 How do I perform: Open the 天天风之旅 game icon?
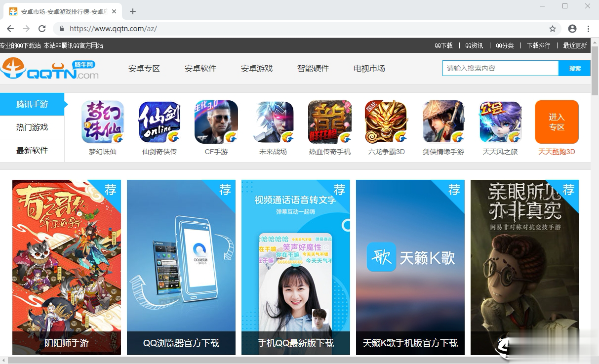coord(500,121)
